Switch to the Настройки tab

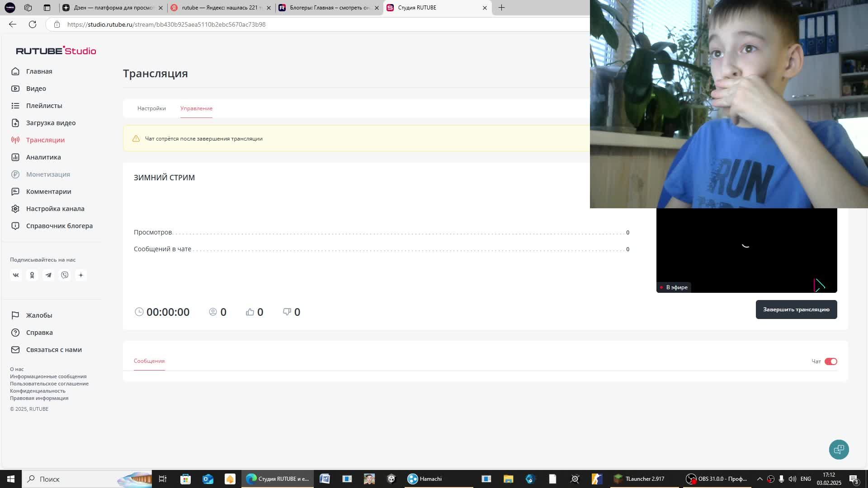[x=151, y=108]
